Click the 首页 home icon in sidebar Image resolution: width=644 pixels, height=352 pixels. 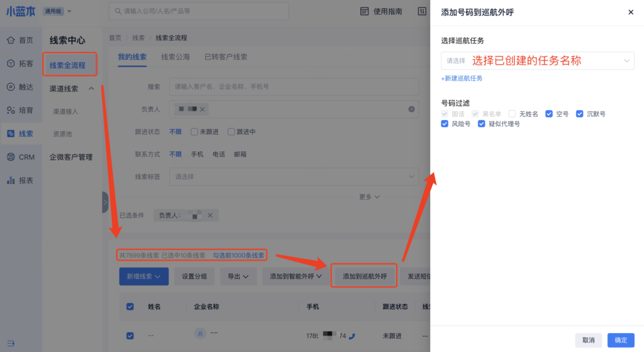pyautogui.click(x=11, y=40)
